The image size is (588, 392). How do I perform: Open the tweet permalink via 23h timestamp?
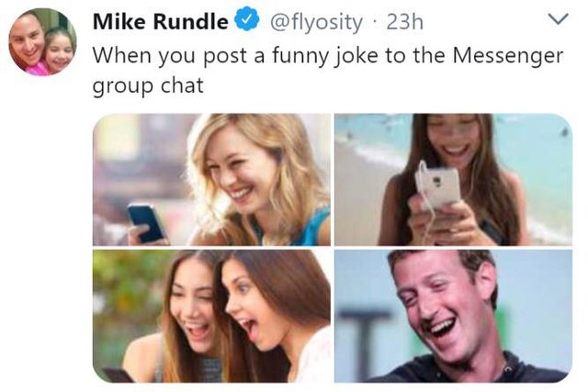tap(405, 22)
